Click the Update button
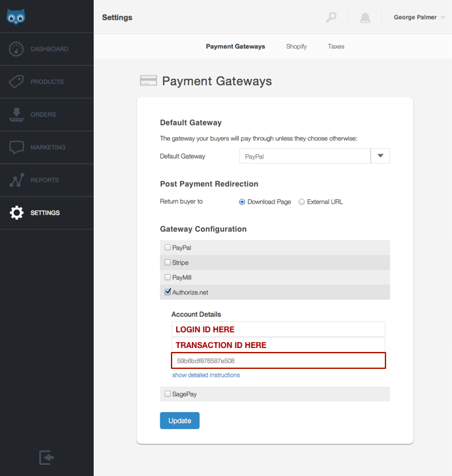 180,420
